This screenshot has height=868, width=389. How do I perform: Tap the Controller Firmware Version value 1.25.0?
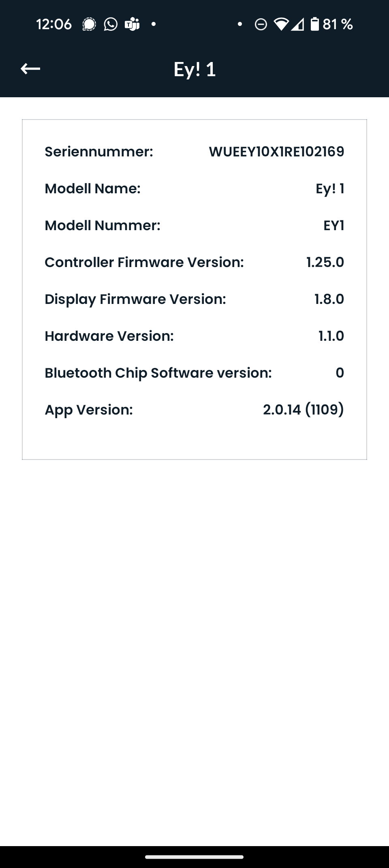pos(325,262)
